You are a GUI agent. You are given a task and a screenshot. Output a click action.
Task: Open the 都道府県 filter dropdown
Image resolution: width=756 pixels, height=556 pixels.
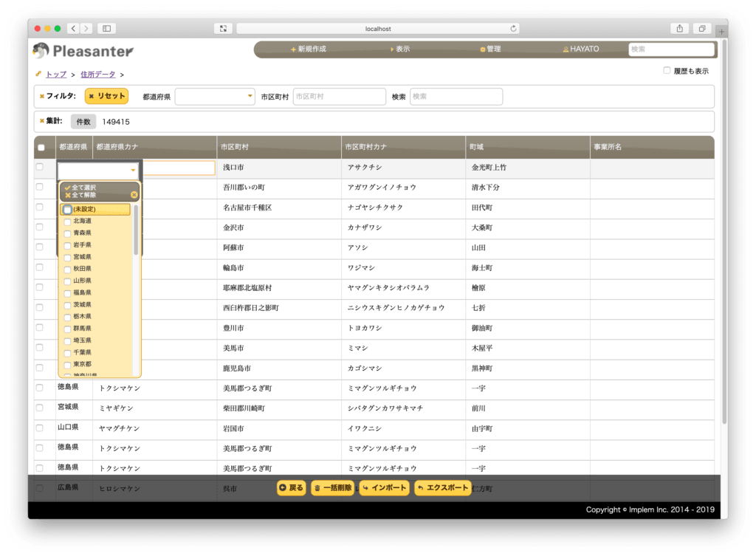(x=215, y=97)
